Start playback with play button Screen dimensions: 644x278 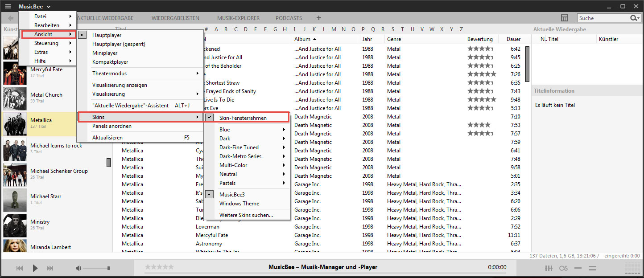coord(35,268)
